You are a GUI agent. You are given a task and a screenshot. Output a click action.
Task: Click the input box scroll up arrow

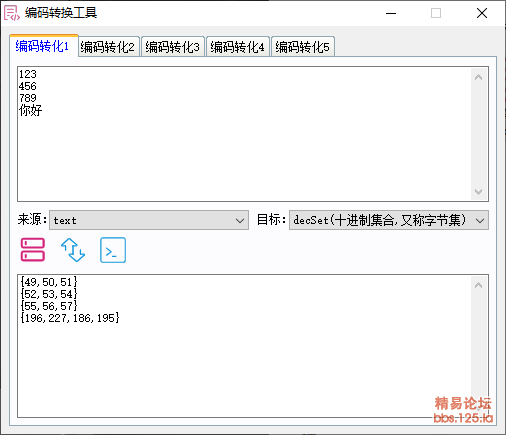tap(479, 77)
